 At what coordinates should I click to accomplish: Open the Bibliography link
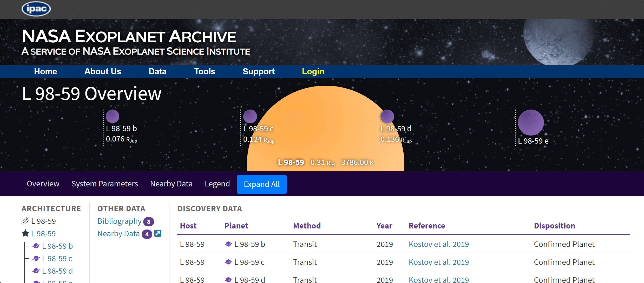pos(119,221)
